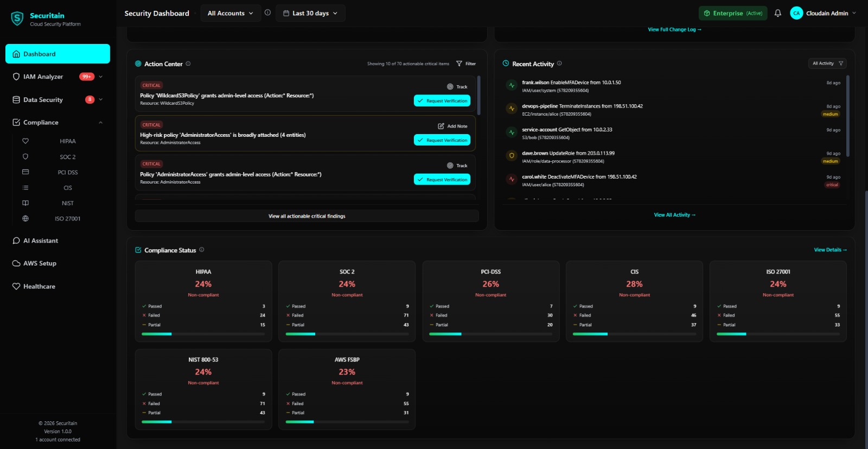868x449 pixels.
Task: Open the All Activity filter dropdown
Action: (827, 64)
